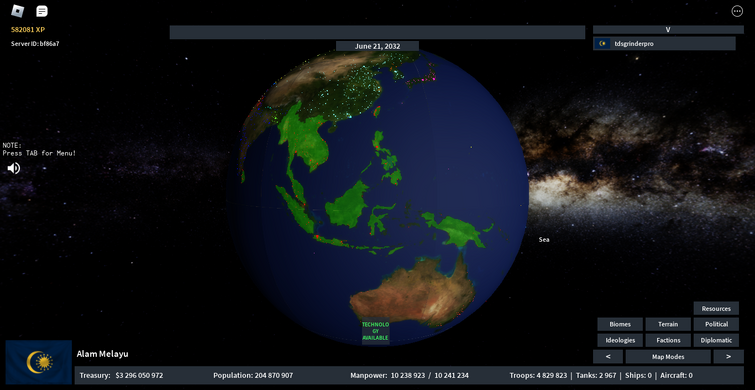Open the Roblox chat icon
This screenshot has height=390, width=755.
[x=42, y=11]
